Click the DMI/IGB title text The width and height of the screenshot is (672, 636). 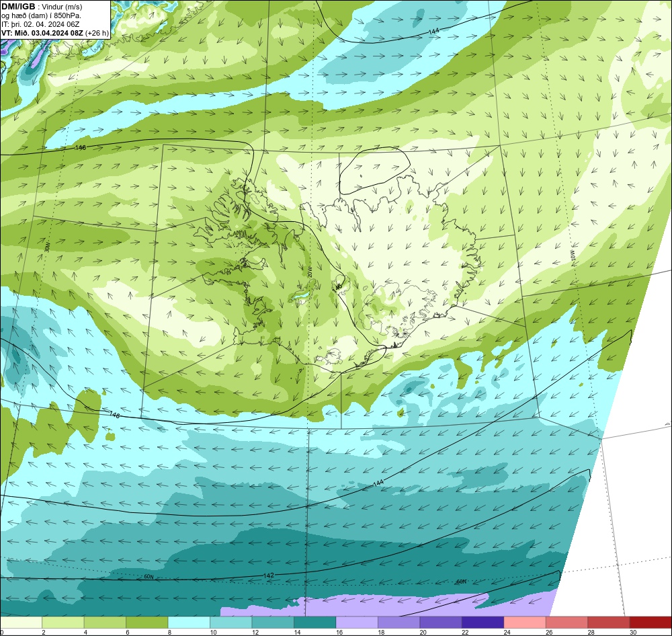[x=18, y=7]
